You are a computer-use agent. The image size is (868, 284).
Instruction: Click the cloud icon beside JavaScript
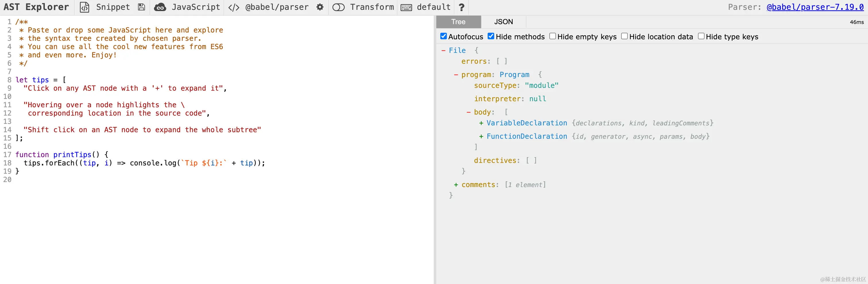coord(160,7)
